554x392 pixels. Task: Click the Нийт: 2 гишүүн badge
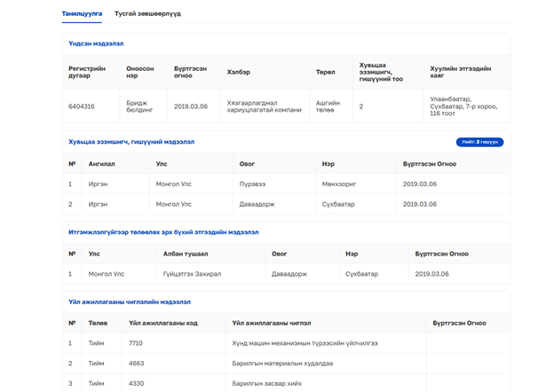coord(479,142)
